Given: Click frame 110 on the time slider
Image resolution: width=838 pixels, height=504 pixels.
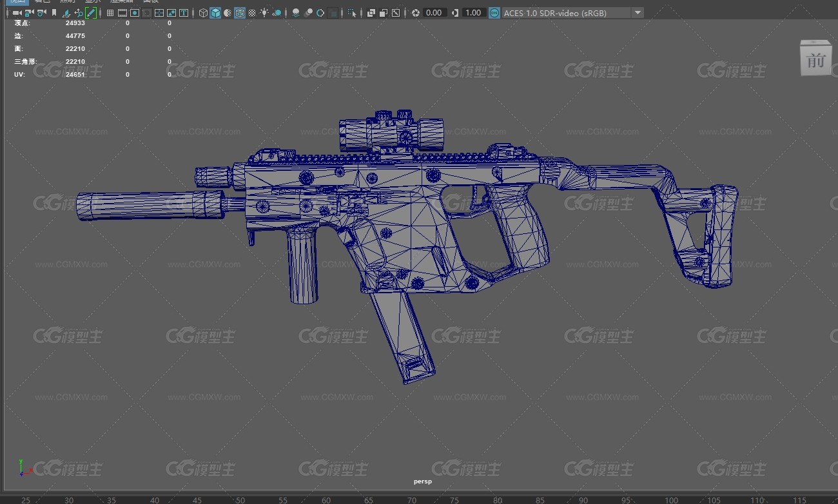Looking at the screenshot, I should 757,499.
